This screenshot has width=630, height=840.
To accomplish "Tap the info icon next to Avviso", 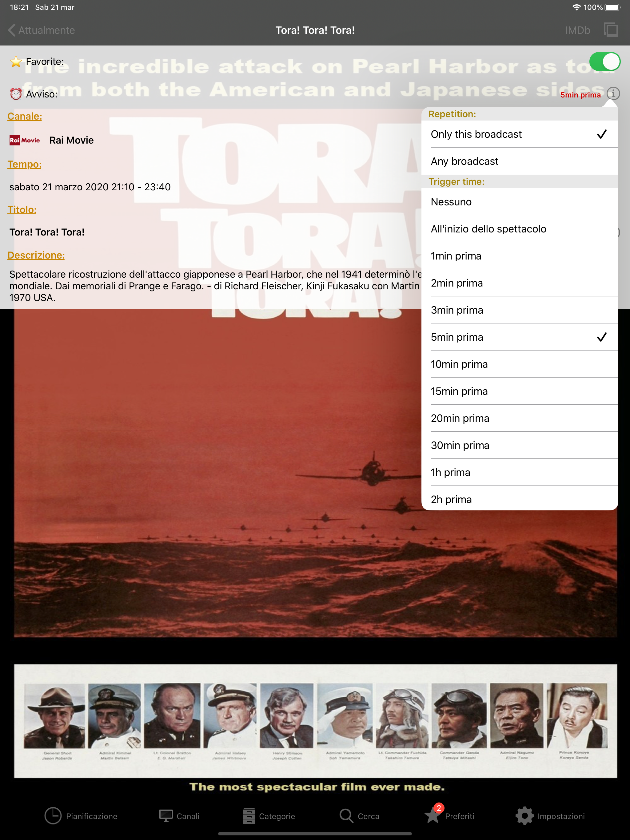I will point(613,93).
